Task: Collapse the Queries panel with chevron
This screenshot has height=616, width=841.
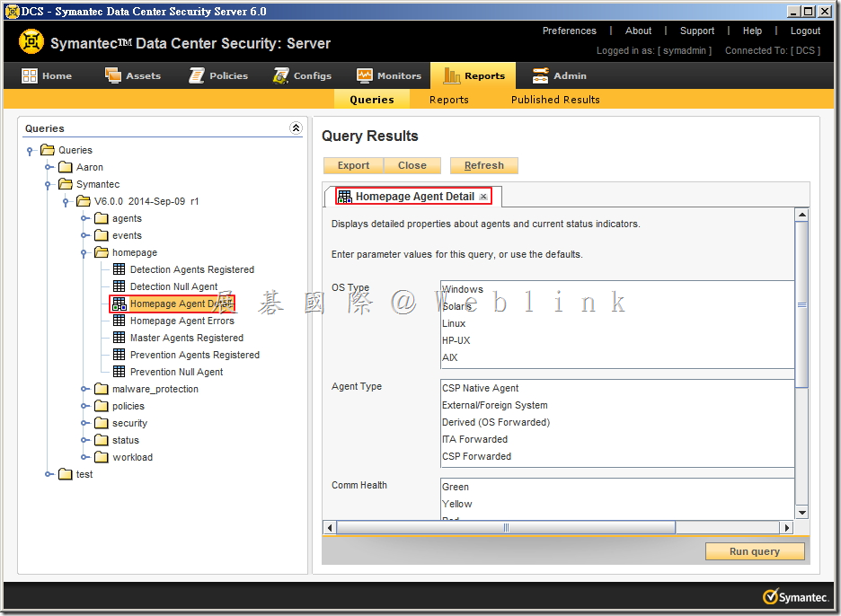Action: 296,128
